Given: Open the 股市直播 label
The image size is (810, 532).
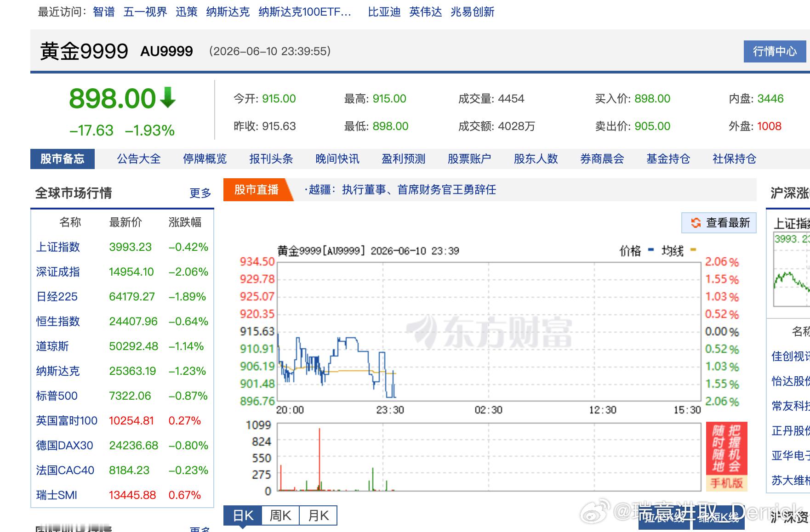Looking at the screenshot, I should tap(257, 190).
